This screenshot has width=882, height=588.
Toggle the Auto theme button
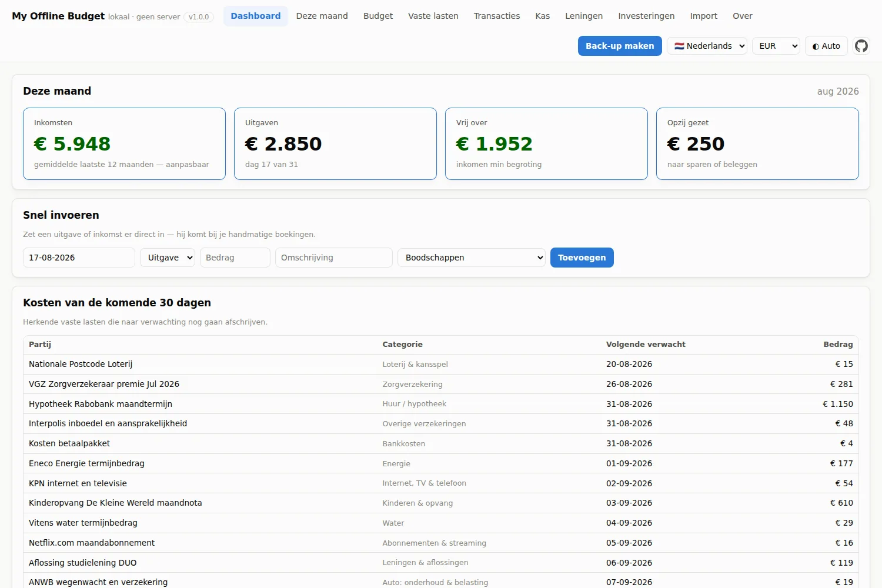tap(826, 46)
